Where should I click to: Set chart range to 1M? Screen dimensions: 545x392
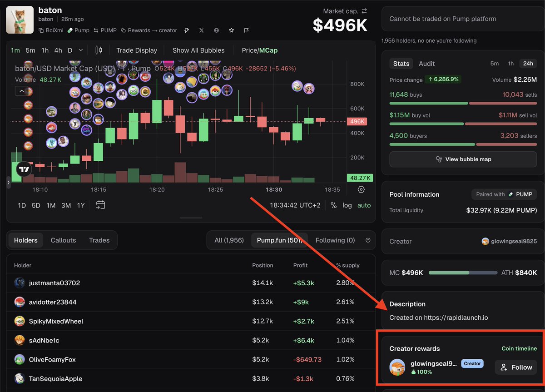51,205
